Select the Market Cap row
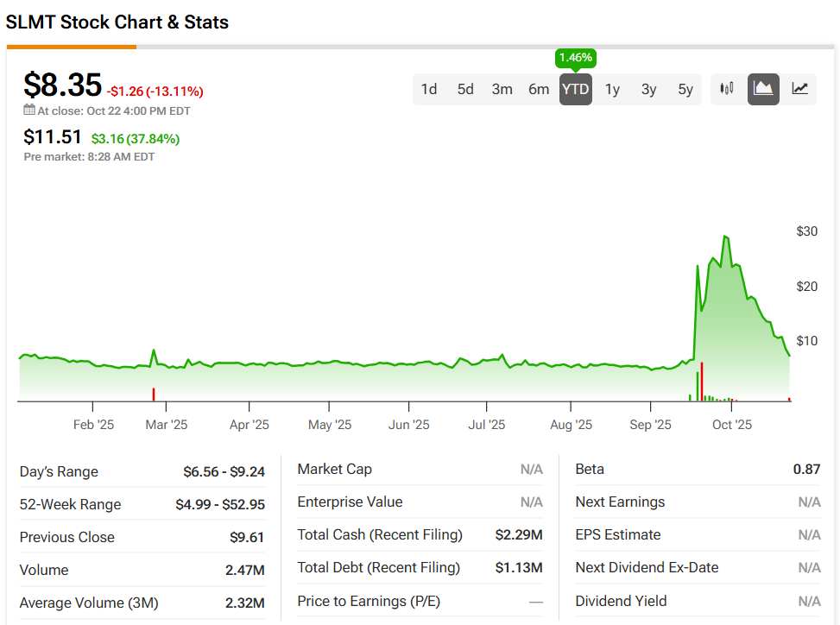 point(420,470)
